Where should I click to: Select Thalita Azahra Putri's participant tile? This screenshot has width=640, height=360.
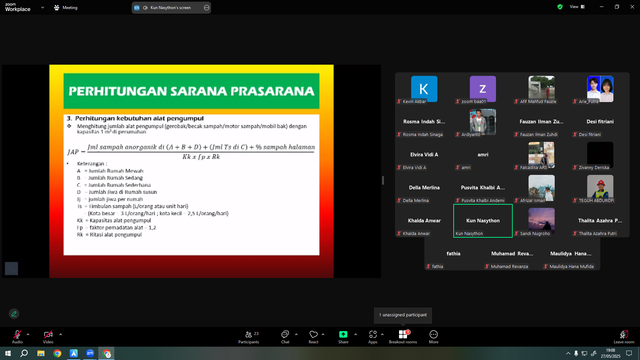600,221
